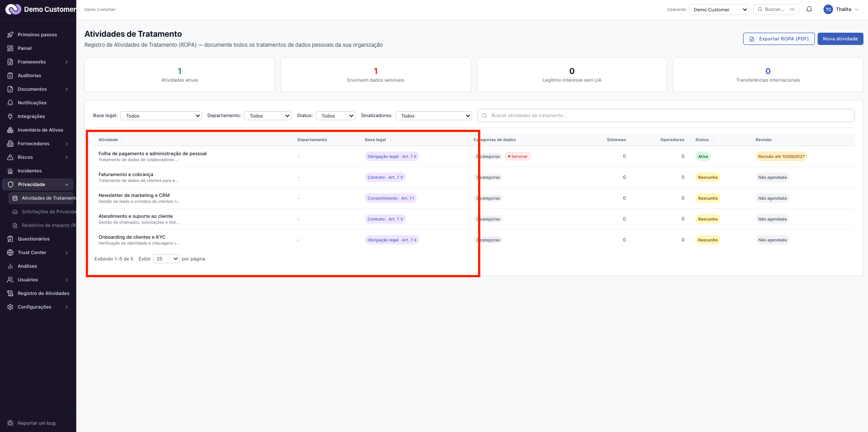
Task: Click the notification bell in top header
Action: point(809,9)
